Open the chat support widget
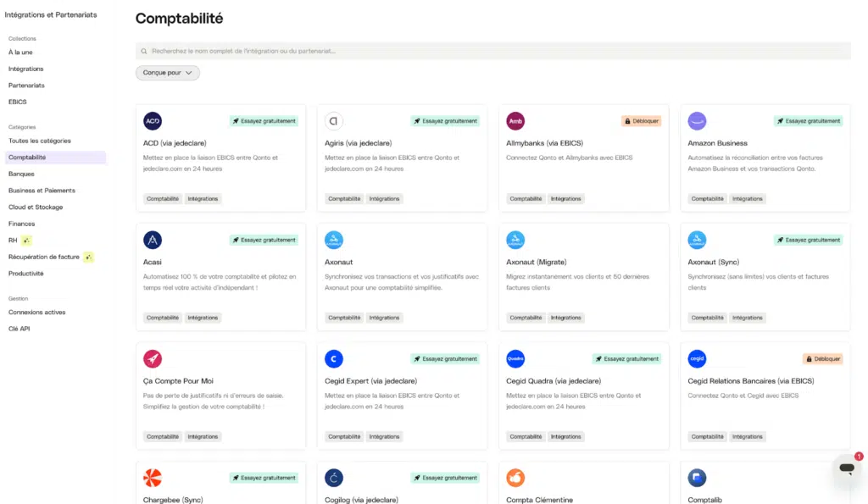Screen dimensions: 868x504 click(846, 468)
